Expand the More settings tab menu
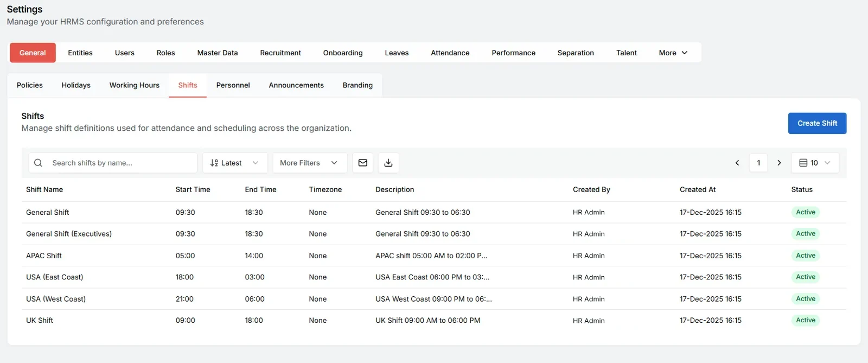The height and width of the screenshot is (363, 868). tap(673, 53)
